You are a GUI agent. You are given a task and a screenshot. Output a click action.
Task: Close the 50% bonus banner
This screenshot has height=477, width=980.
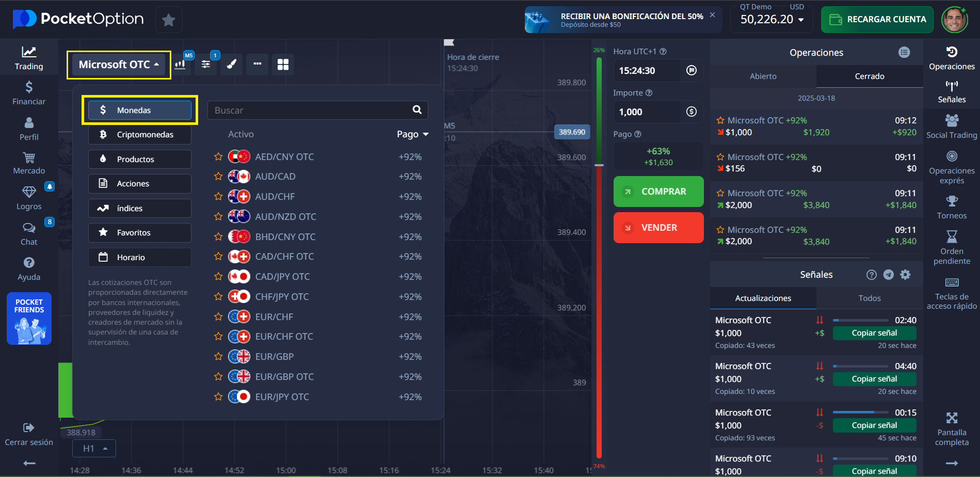[712, 15]
